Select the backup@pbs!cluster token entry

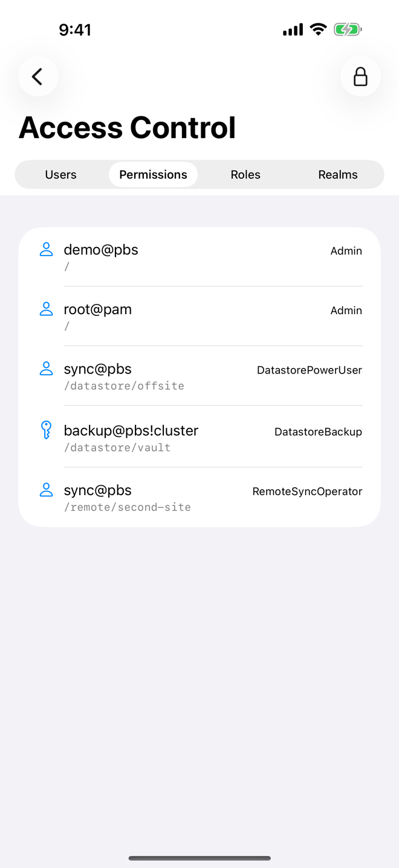click(x=199, y=437)
